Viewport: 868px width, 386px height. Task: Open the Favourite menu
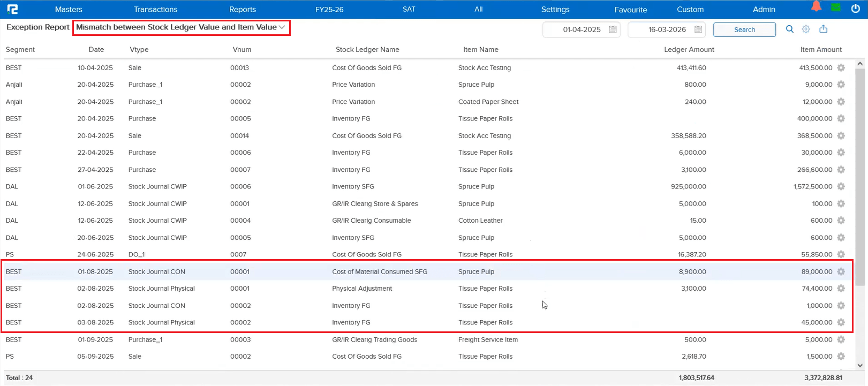pos(631,10)
